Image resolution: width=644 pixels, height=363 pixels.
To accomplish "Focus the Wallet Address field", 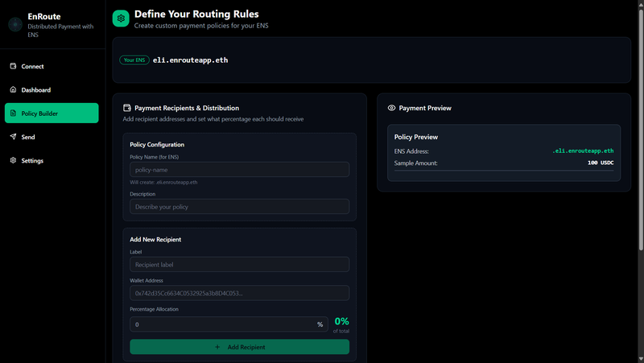I will point(239,293).
